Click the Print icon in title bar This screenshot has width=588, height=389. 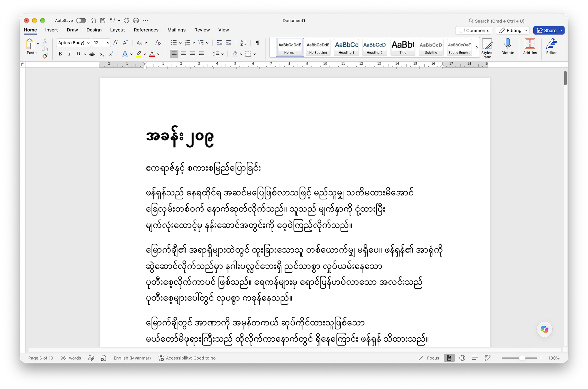pyautogui.click(x=136, y=21)
